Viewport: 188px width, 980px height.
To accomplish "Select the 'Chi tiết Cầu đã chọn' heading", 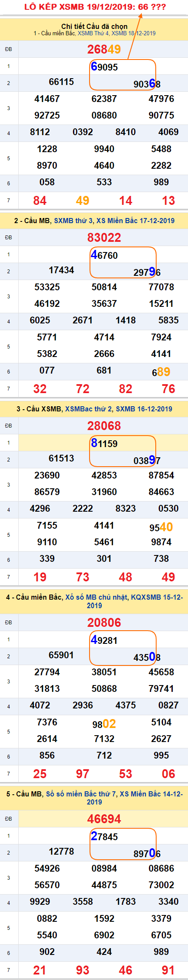I will pyautogui.click(x=94, y=26).
